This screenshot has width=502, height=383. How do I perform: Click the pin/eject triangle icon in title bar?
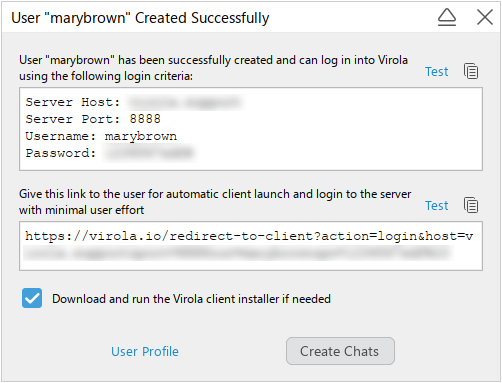[x=447, y=17]
